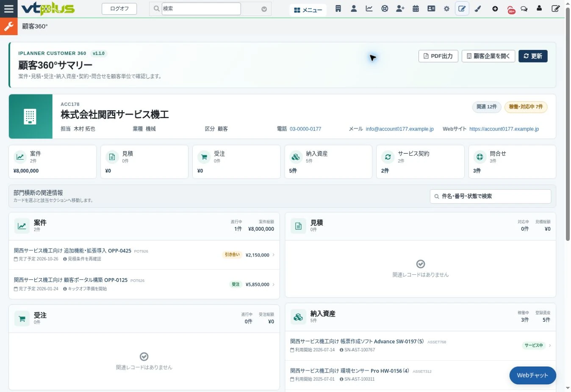Expand the OPP-0125 row chevron
The width and height of the screenshot is (571, 392).
[x=273, y=284]
